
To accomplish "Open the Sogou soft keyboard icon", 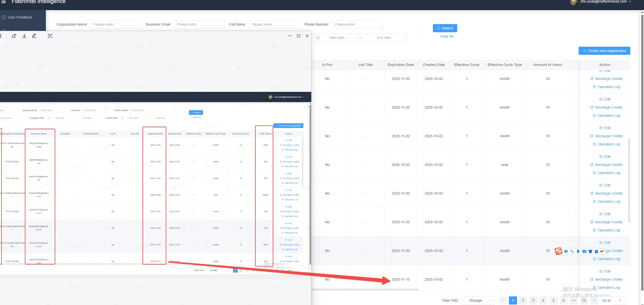I will coord(584,251).
